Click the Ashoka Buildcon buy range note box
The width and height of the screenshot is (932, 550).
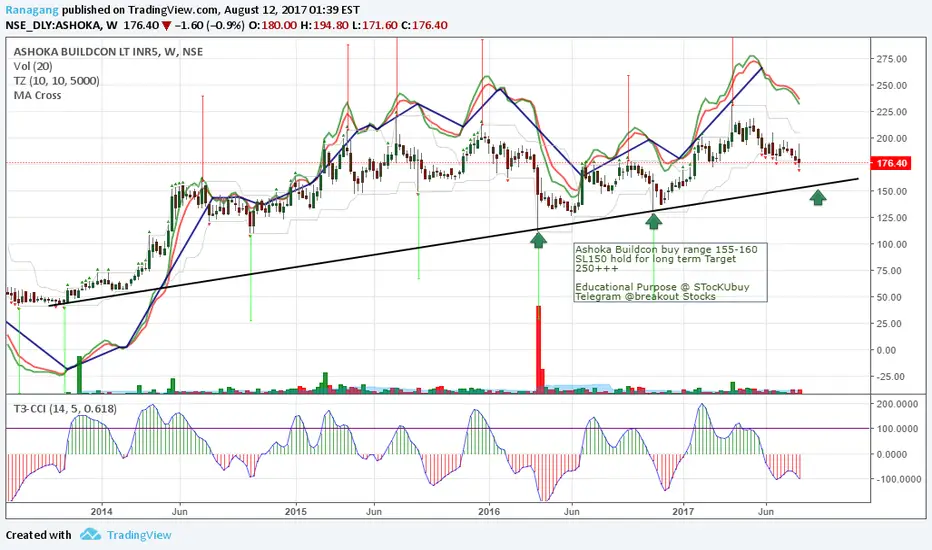(670, 272)
